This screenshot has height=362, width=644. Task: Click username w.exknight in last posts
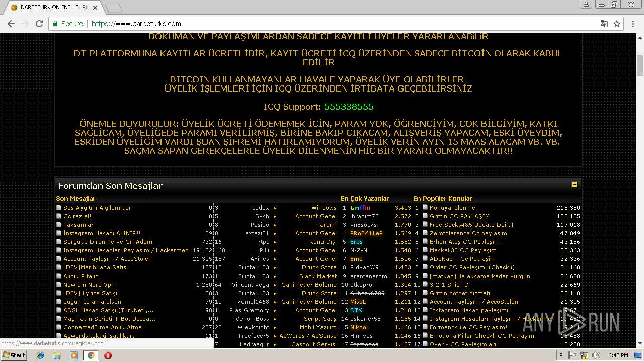(x=254, y=327)
